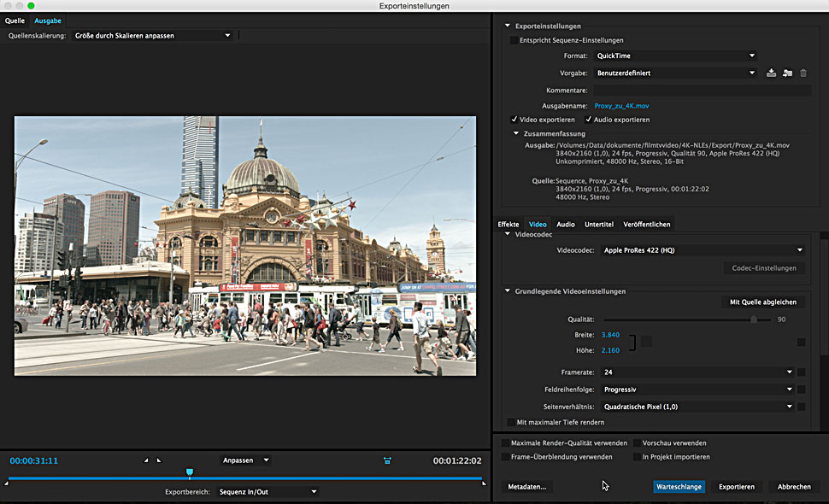This screenshot has width=829, height=504.
Task: Toggle the width/height link constraint box
Action: (647, 342)
